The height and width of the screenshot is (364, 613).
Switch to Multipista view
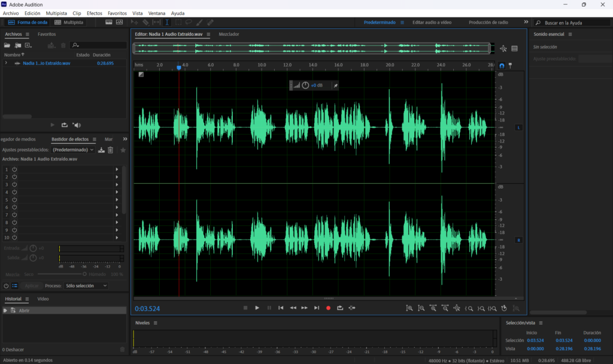(x=69, y=22)
